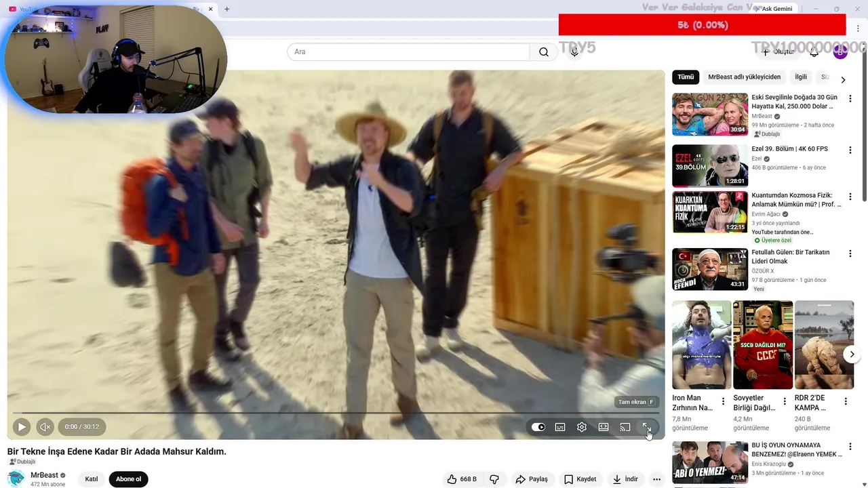
Task: Open the Ezel 39. Bölüm video thumbnail
Action: 710,166
